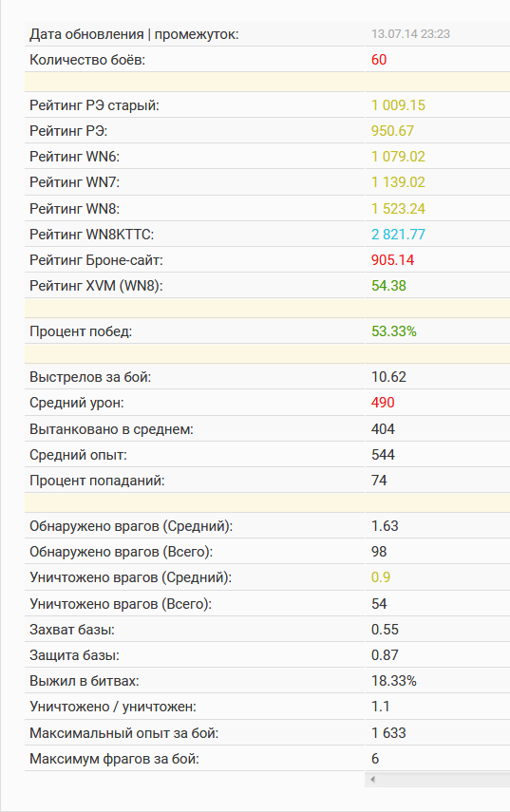Click the 'Захват базы:' label
The width and height of the screenshot is (510, 812).
coord(72,630)
